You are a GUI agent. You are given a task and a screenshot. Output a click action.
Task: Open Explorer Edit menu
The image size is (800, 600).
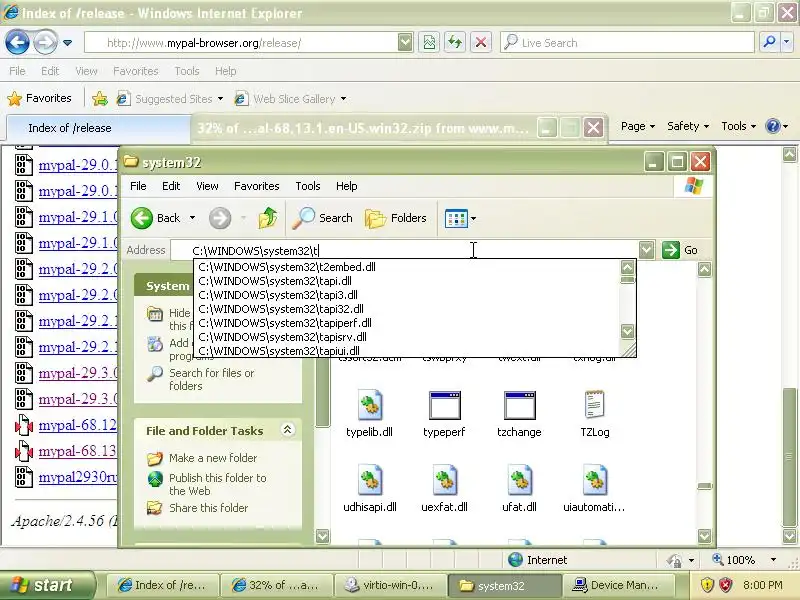tap(171, 186)
